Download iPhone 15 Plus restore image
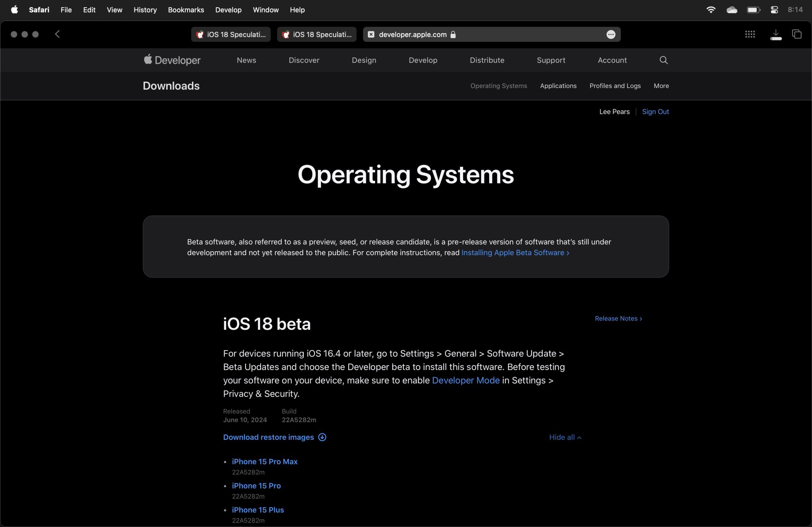The height and width of the screenshot is (527, 812). tap(258, 510)
